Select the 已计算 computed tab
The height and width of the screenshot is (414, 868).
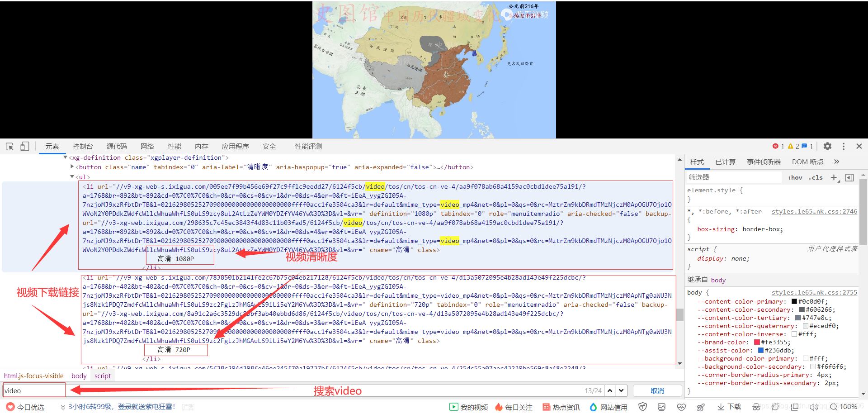click(x=725, y=162)
